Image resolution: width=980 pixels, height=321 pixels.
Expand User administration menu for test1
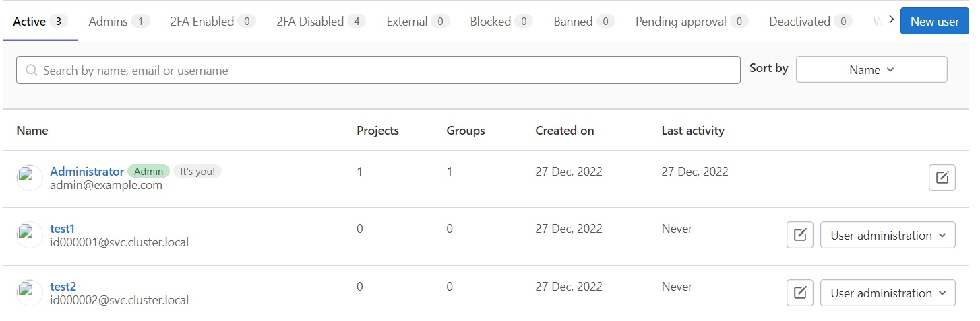[x=888, y=235]
